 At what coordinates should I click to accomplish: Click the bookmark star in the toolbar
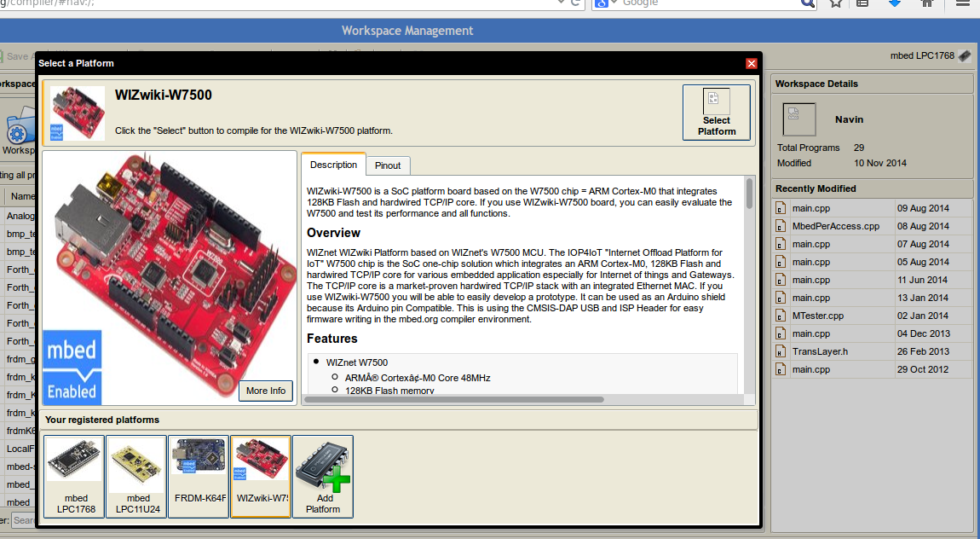click(835, 3)
